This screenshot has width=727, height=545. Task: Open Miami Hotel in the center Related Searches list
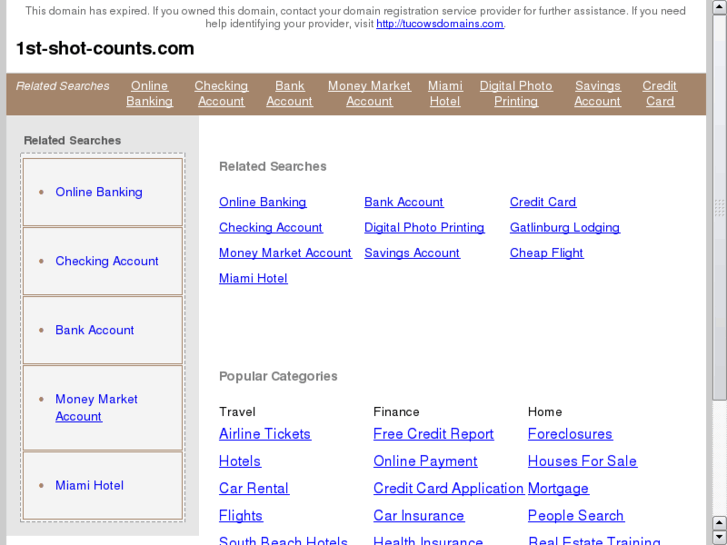pos(253,279)
